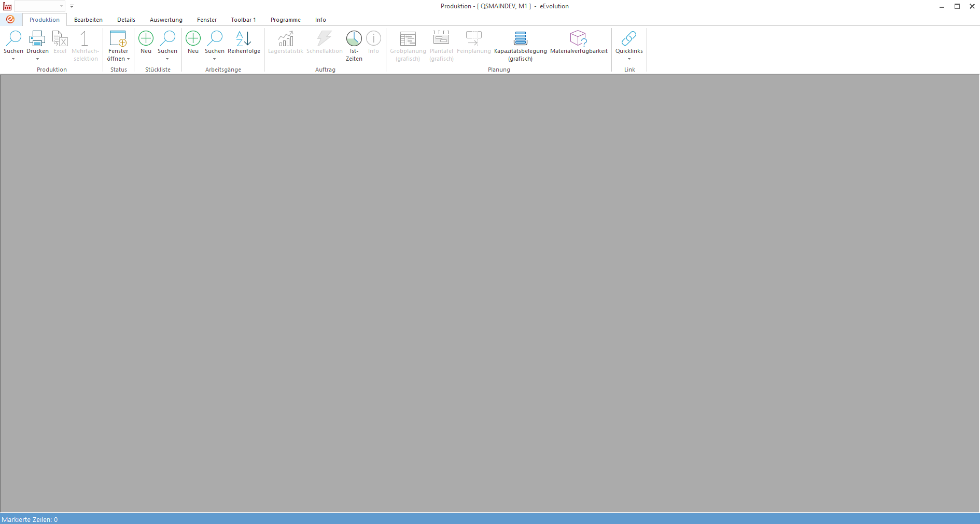
Task: Open the Programme tab
Action: click(x=286, y=20)
